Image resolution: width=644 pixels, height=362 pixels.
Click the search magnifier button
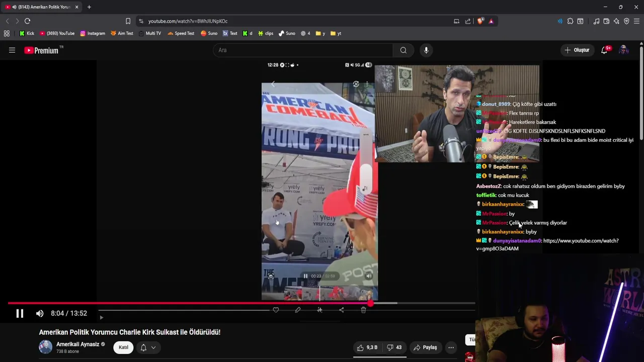click(x=403, y=50)
